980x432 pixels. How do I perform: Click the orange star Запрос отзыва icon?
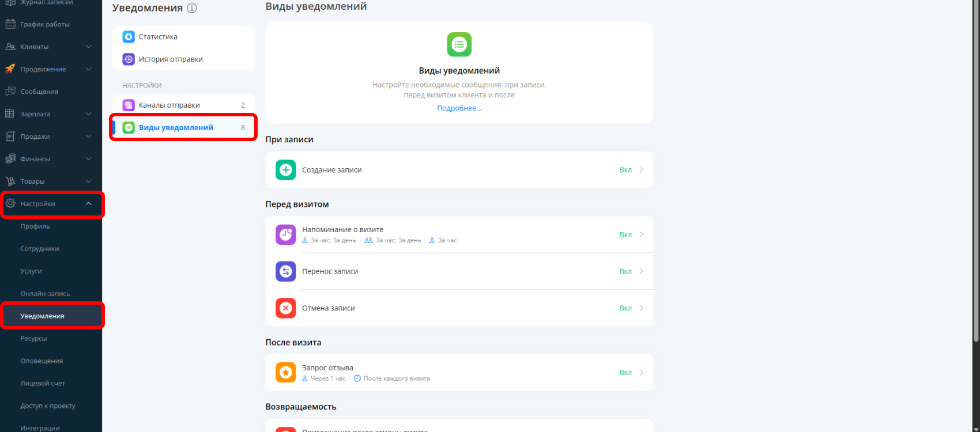point(285,373)
